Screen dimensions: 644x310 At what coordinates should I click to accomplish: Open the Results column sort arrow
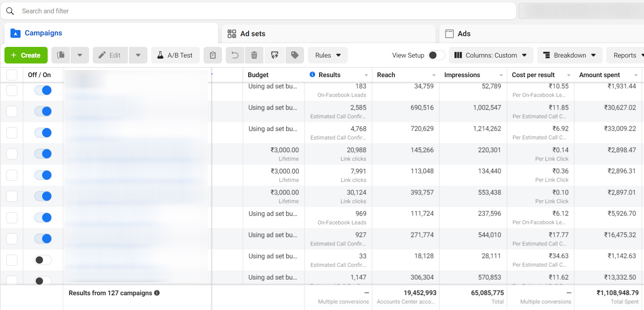[x=366, y=75]
